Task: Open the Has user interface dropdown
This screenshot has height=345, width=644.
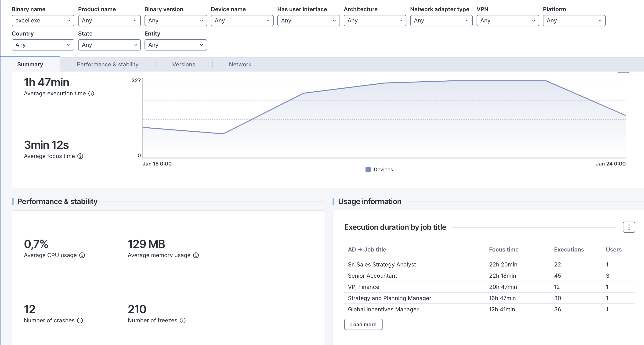Action: [x=308, y=21]
